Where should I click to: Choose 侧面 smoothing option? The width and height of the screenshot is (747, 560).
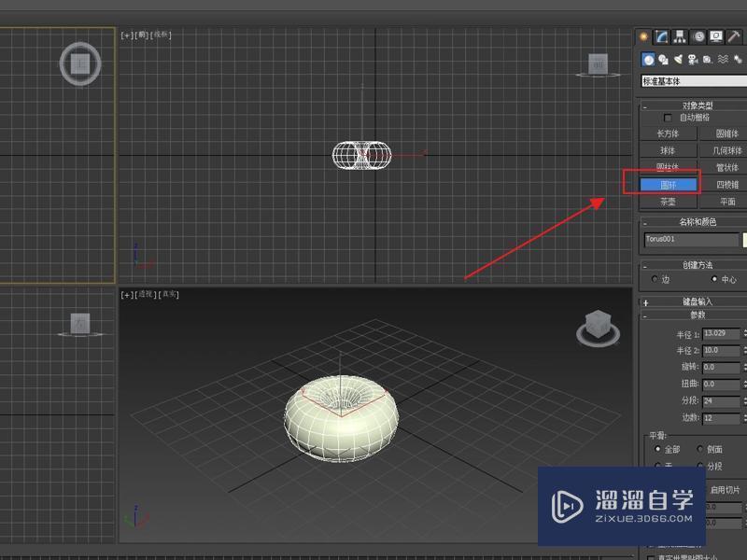click(x=699, y=449)
